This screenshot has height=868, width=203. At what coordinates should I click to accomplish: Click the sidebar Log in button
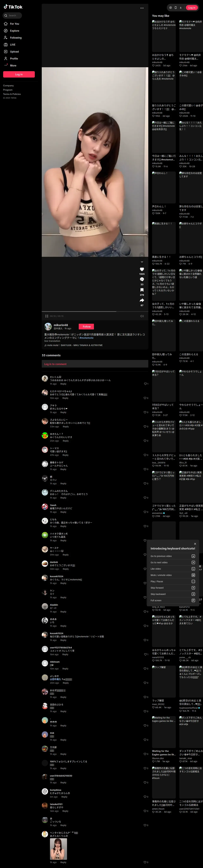coord(19,75)
